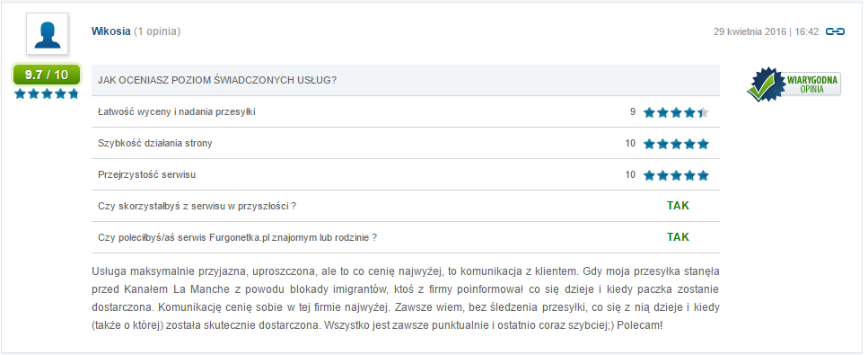Click the star rating under the 9.7 / 10 badge
The width and height of the screenshot is (868, 355).
pos(47,93)
